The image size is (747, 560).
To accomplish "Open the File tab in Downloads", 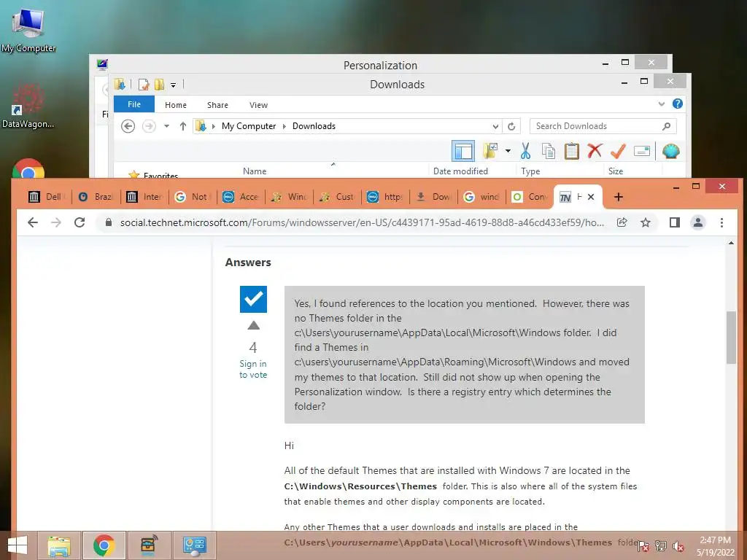I will [x=134, y=104].
